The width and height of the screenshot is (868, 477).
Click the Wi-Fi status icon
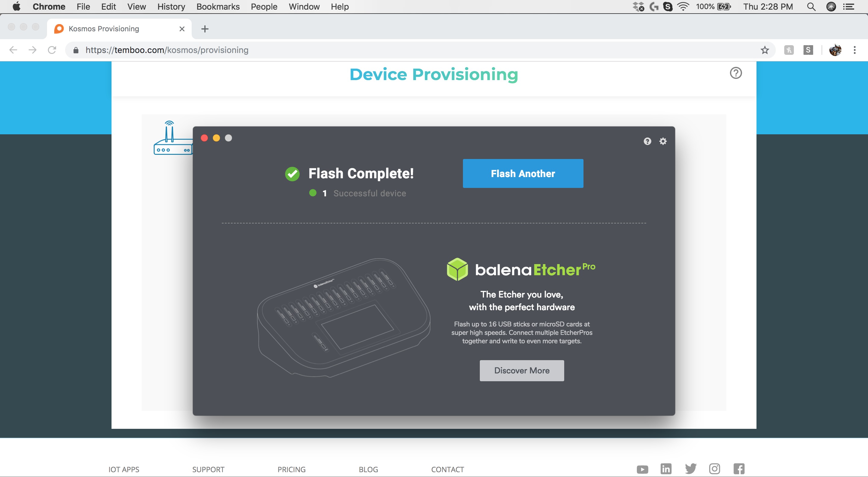683,7
